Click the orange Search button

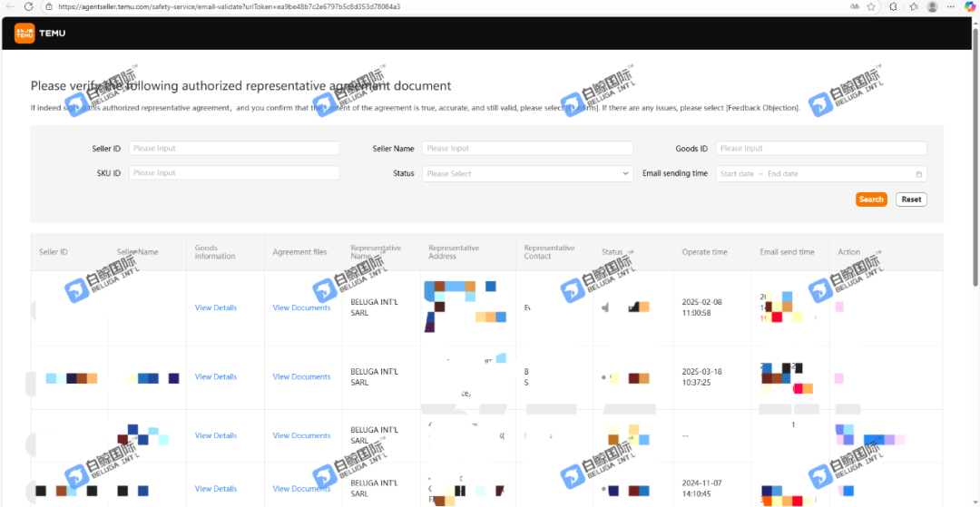click(x=871, y=200)
